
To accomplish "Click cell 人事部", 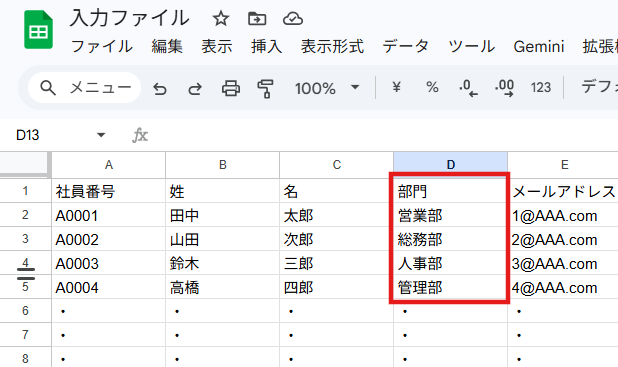I will (450, 263).
